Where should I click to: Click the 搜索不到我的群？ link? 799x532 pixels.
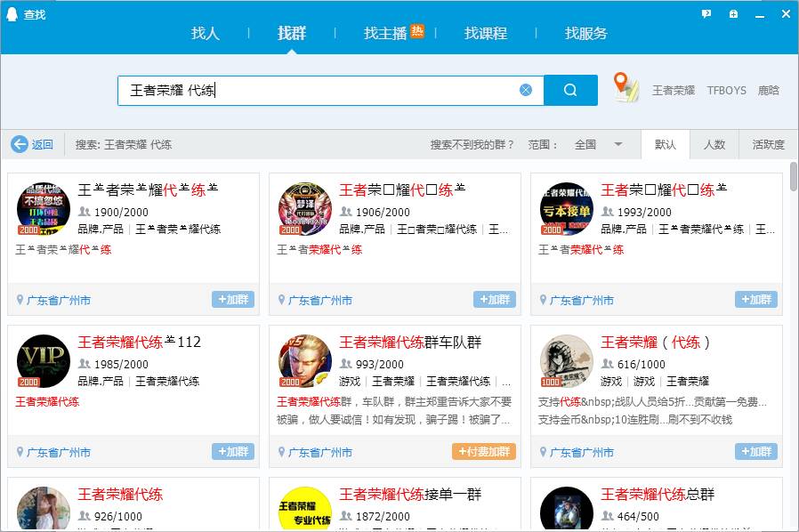tap(472, 144)
